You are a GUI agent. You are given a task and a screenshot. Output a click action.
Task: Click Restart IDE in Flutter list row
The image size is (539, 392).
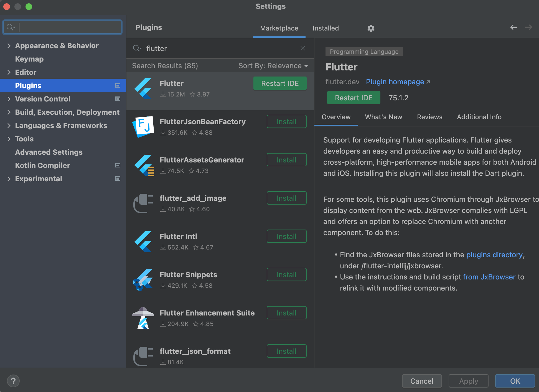280,83
